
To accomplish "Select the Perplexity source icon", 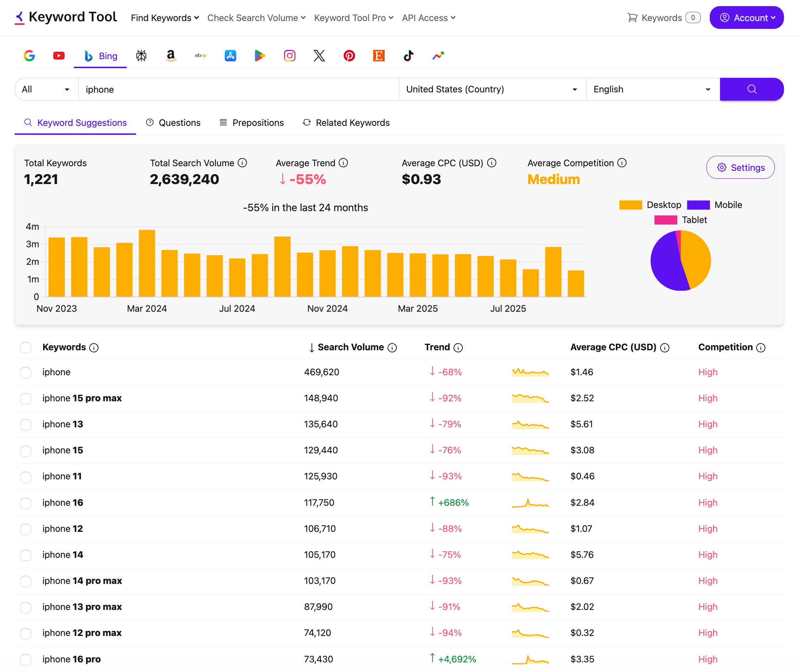I will [141, 56].
